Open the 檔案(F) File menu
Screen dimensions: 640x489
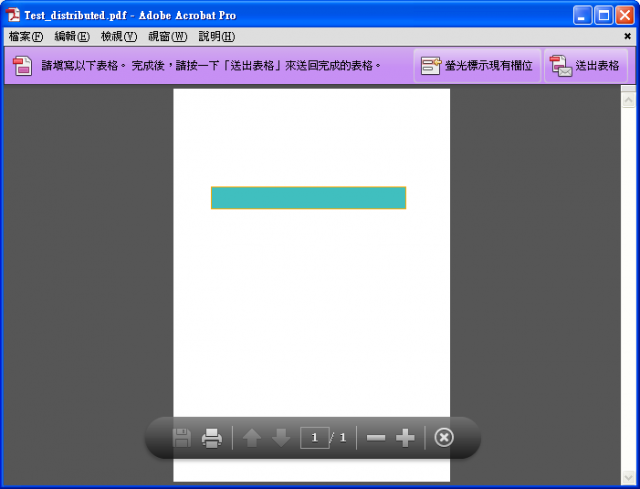point(26,37)
